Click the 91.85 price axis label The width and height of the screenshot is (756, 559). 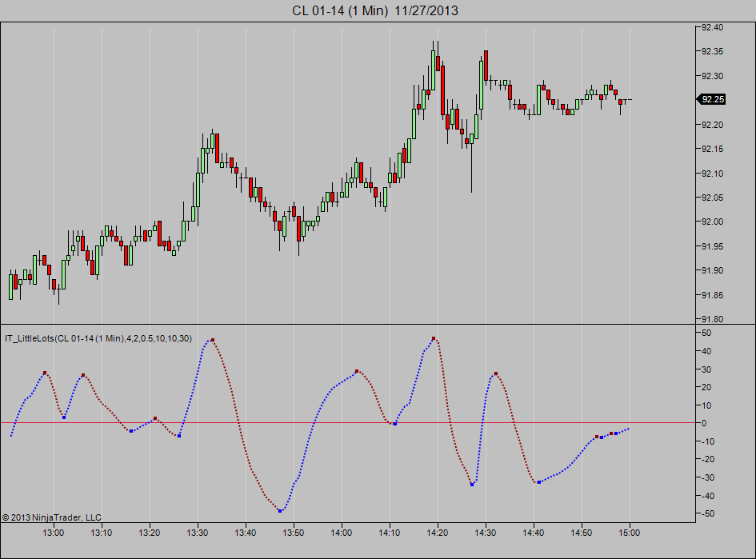(x=712, y=295)
